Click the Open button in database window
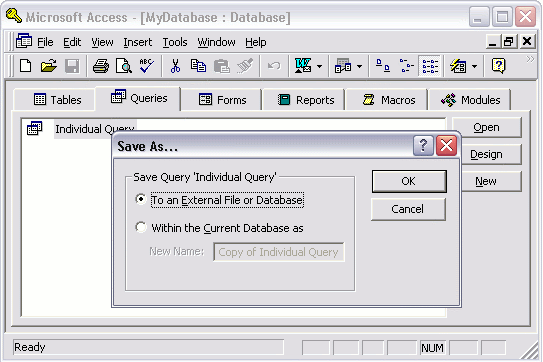Screen dimensions: 543x362 487,127
